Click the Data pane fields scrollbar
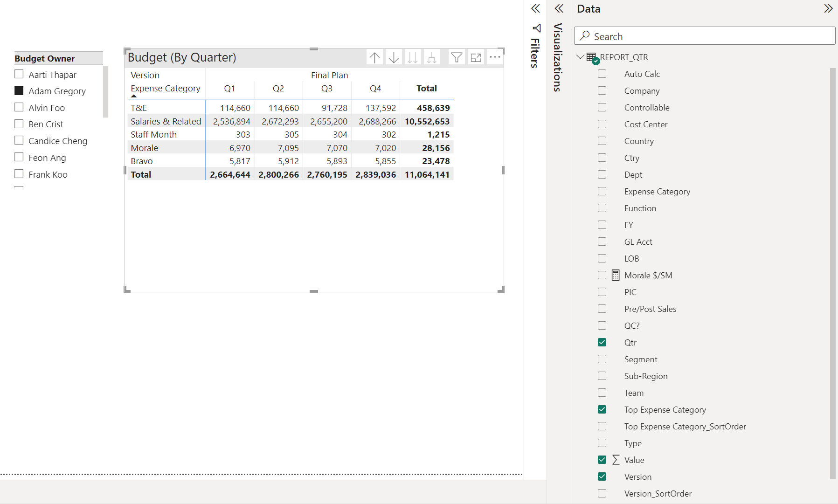Screen dimensions: 838x504 point(832,273)
